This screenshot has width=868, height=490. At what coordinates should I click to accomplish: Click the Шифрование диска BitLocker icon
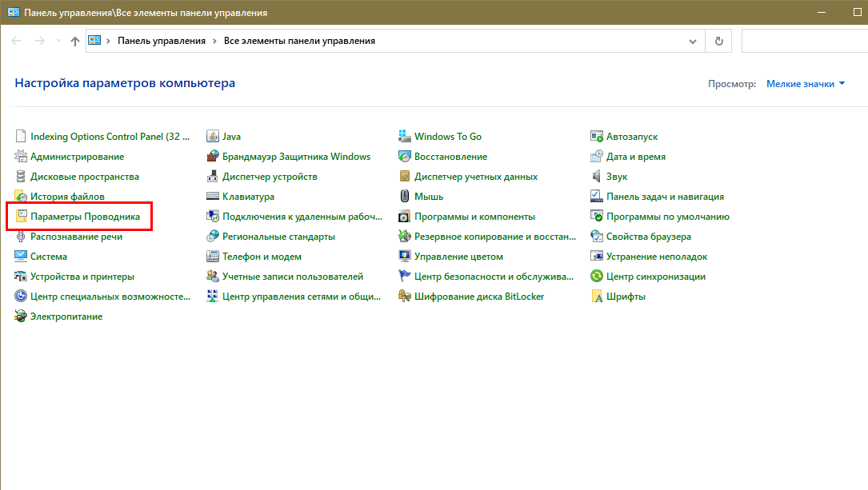click(405, 297)
